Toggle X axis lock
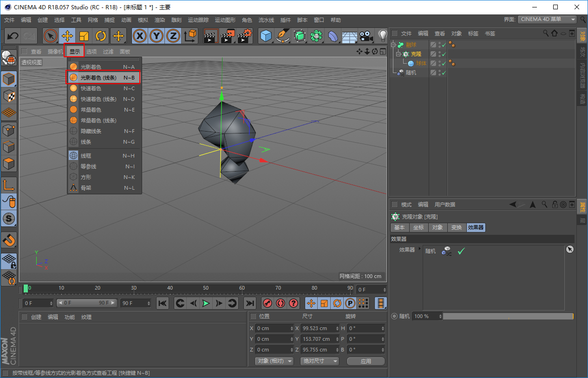This screenshot has height=378, width=588. tap(140, 36)
